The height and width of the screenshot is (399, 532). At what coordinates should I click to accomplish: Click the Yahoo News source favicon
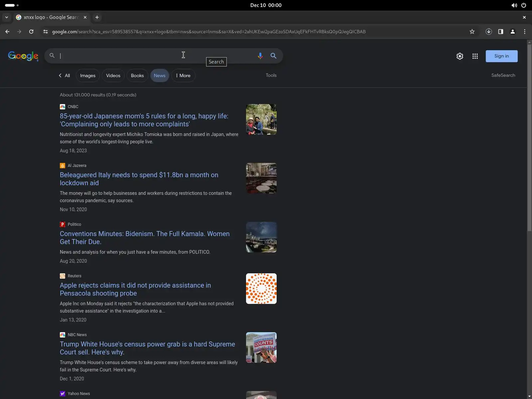click(x=63, y=394)
